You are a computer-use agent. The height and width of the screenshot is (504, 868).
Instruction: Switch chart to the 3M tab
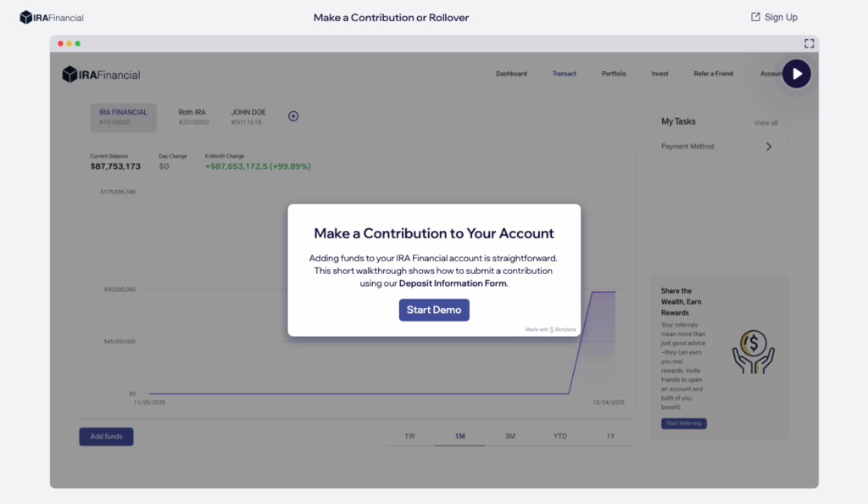[510, 436]
